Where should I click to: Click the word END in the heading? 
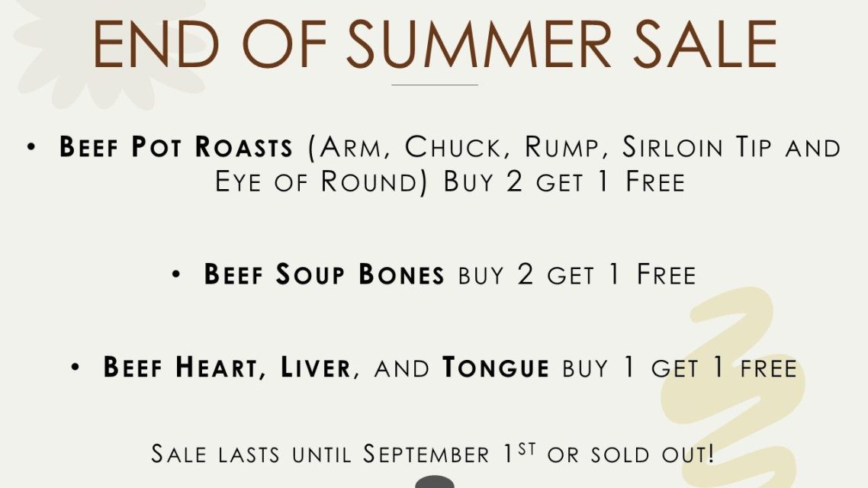point(156,44)
